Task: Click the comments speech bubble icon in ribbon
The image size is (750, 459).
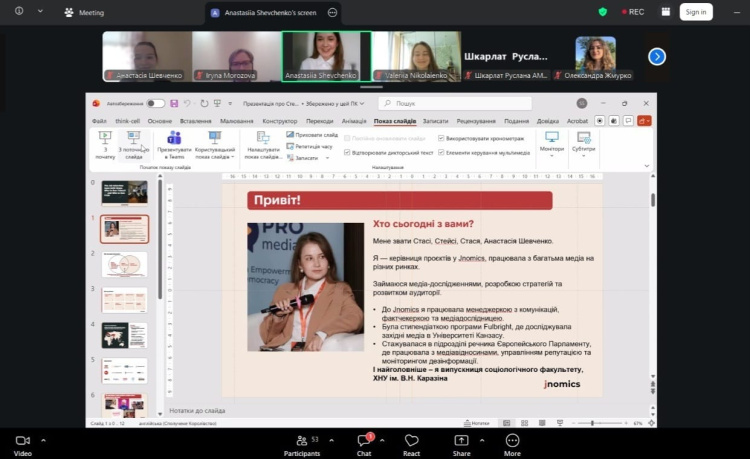Action: (x=629, y=121)
